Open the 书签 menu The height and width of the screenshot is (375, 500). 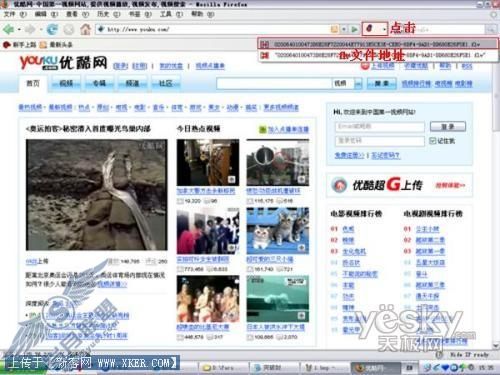(140, 14)
